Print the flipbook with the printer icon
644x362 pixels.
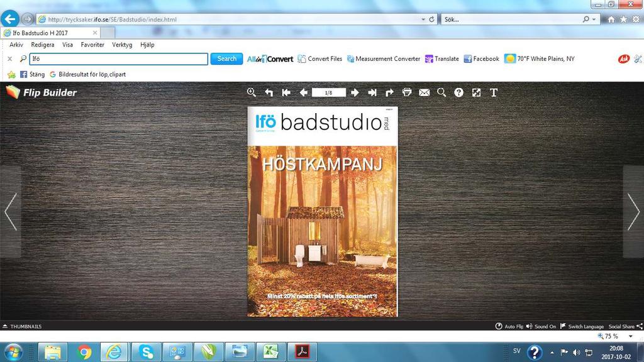(x=407, y=92)
